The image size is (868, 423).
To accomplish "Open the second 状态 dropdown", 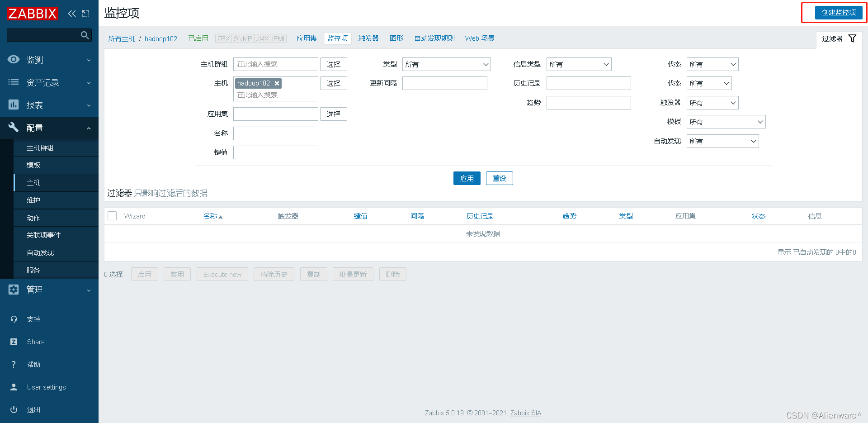I will pyautogui.click(x=709, y=83).
